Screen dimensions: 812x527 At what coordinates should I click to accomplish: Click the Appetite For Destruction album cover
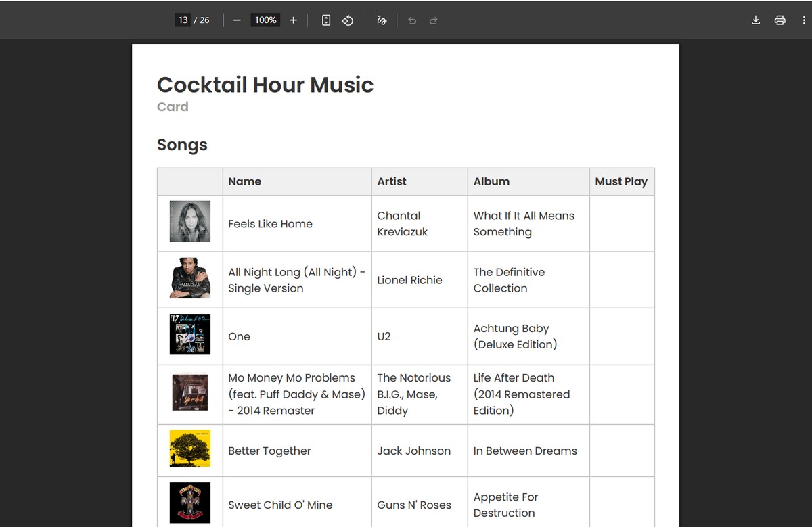pyautogui.click(x=190, y=503)
